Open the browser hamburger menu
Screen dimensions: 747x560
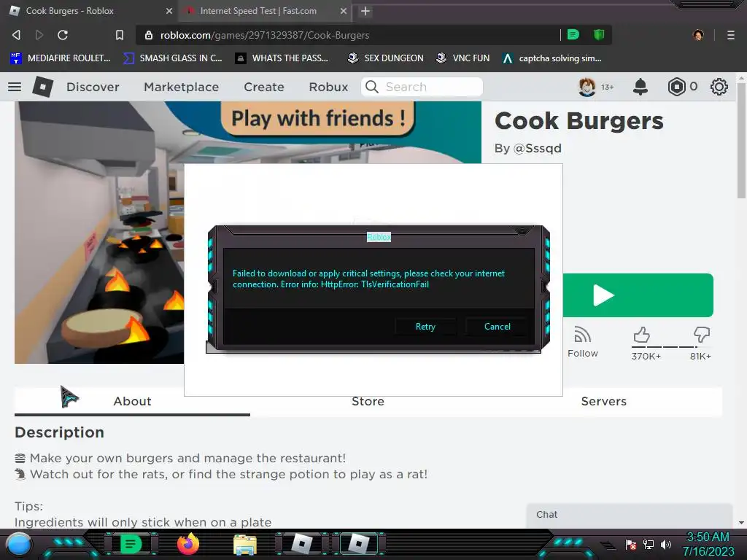(730, 35)
